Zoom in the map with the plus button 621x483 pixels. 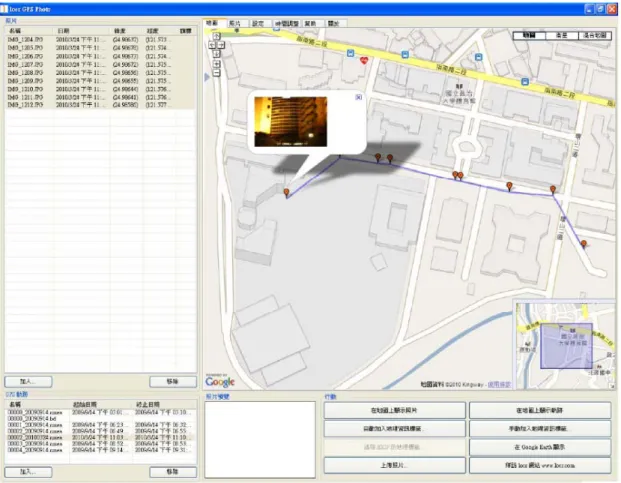pyautogui.click(x=216, y=64)
